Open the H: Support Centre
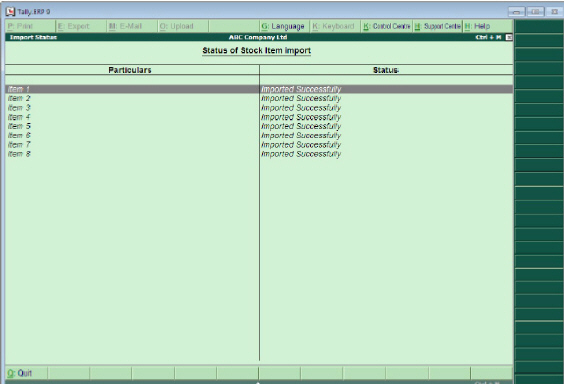 click(x=437, y=26)
